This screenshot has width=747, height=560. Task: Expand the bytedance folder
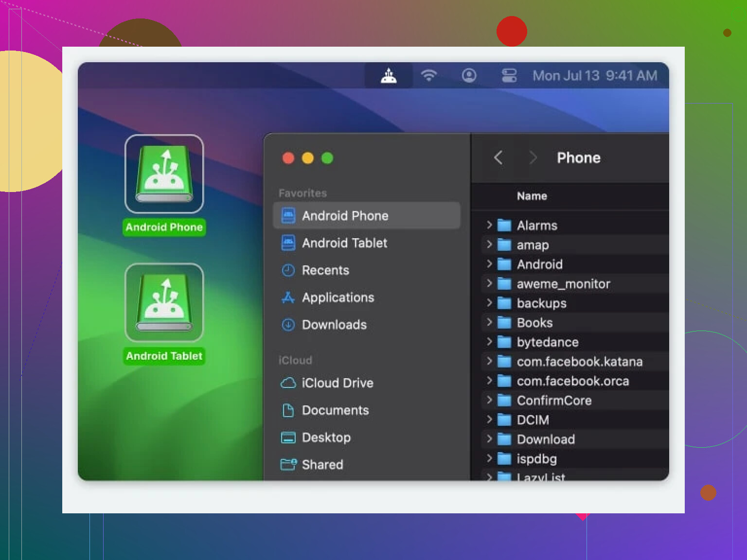tap(489, 342)
